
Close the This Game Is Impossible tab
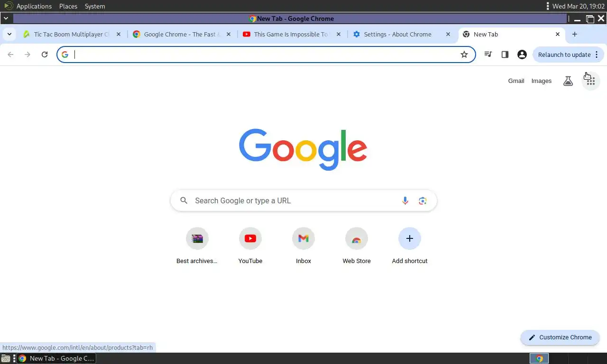[x=339, y=34]
